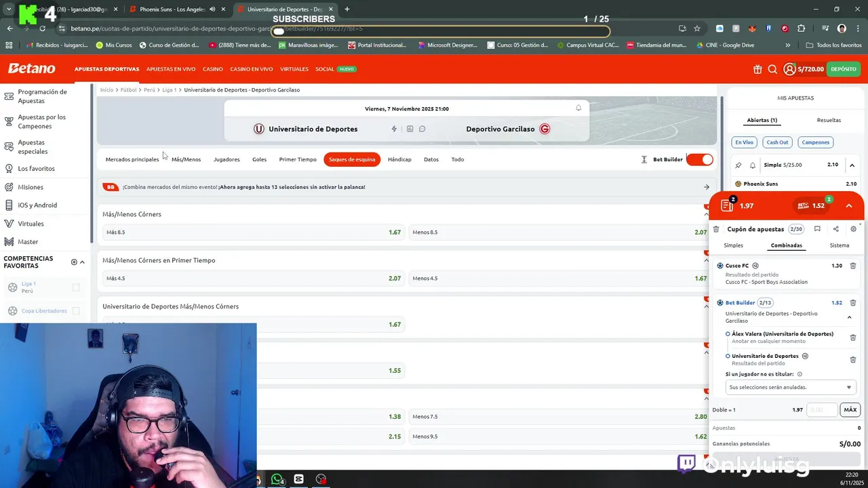The image size is (868, 488).
Task: Open the user account icon beside S/720.00
Action: pos(789,69)
